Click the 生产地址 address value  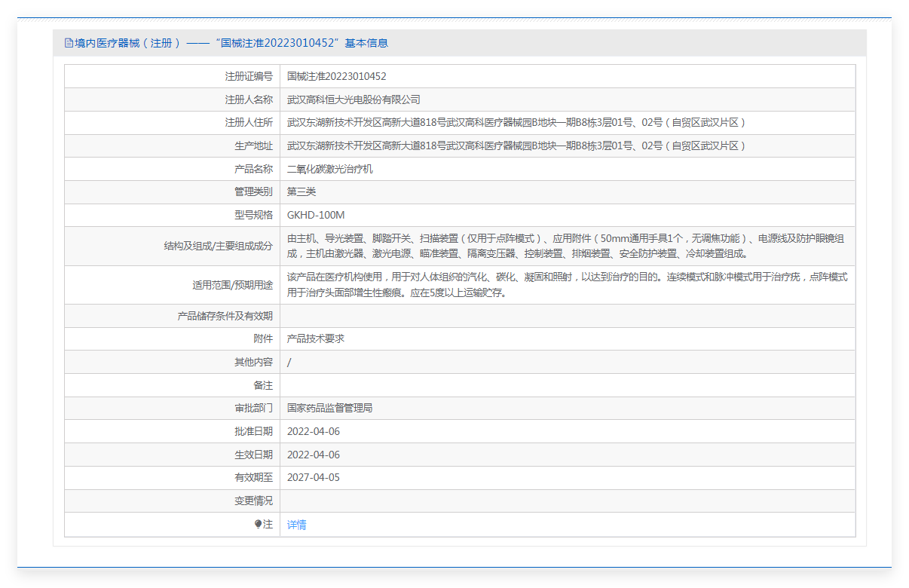pos(516,146)
